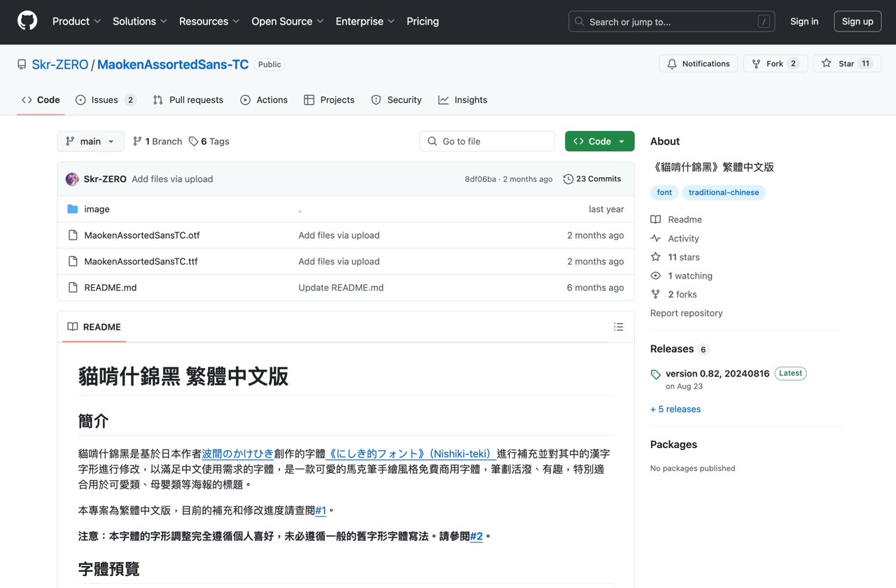896x588 pixels.
Task: Click the fork icon next to 2 forks
Action: pyautogui.click(x=655, y=294)
